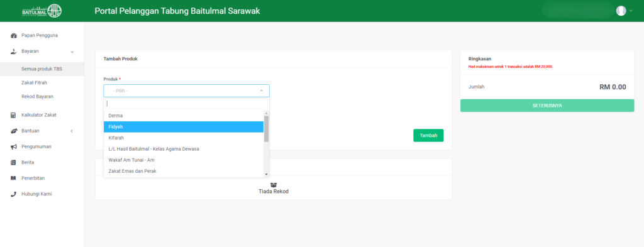Click the SETERUSNYA button

coord(547,106)
